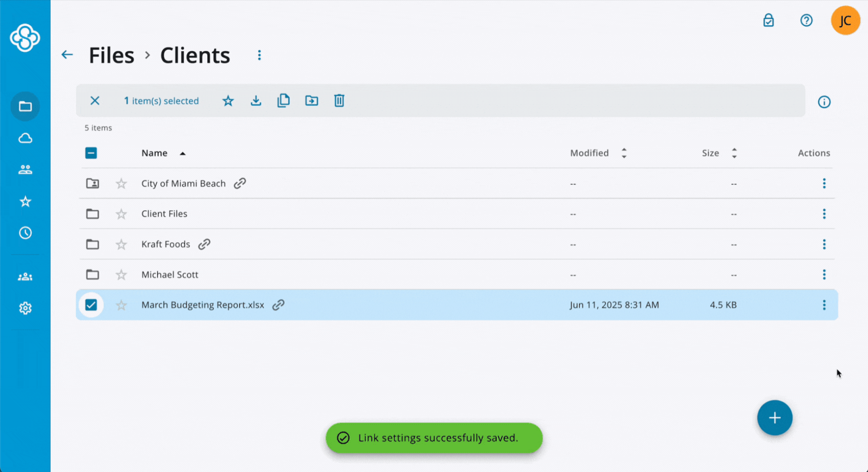
Task: Delete selected item with trash icon
Action: tap(339, 101)
